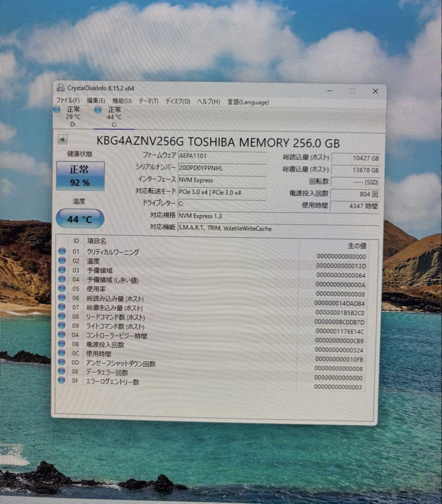Click the transfer mode field PCIe 3.0 x4

click(222, 192)
